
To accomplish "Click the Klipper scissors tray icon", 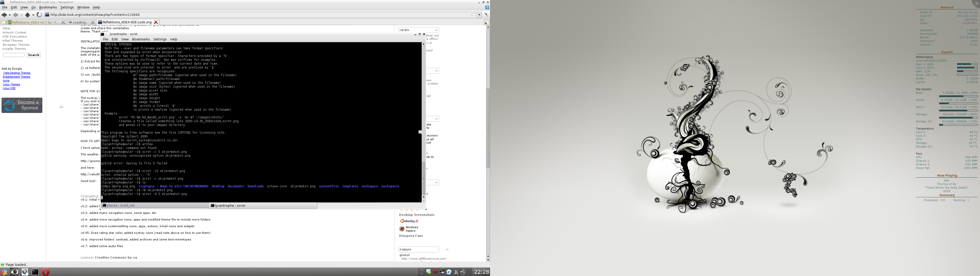I will coord(456,272).
